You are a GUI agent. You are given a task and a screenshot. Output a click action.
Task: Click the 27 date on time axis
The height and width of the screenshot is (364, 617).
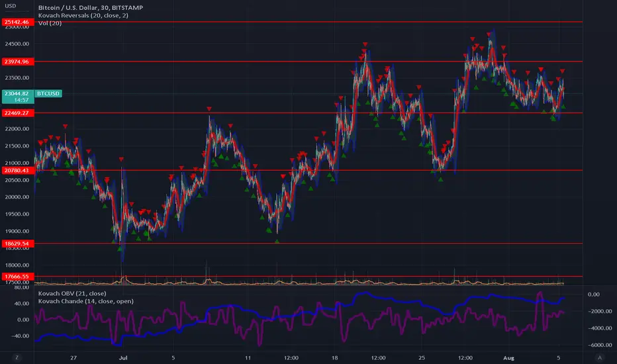(x=73, y=357)
